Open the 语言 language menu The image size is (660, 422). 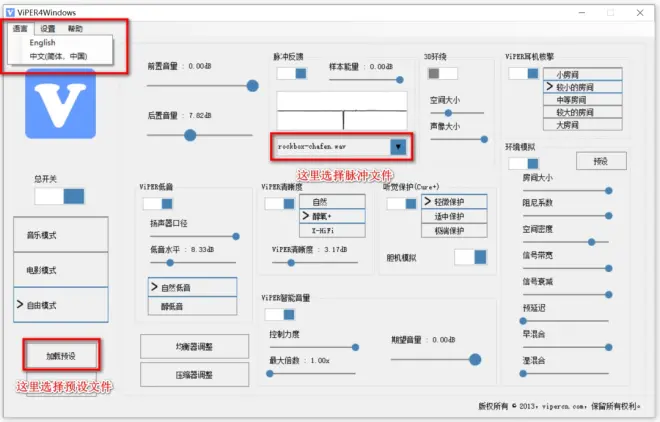click(x=20, y=29)
